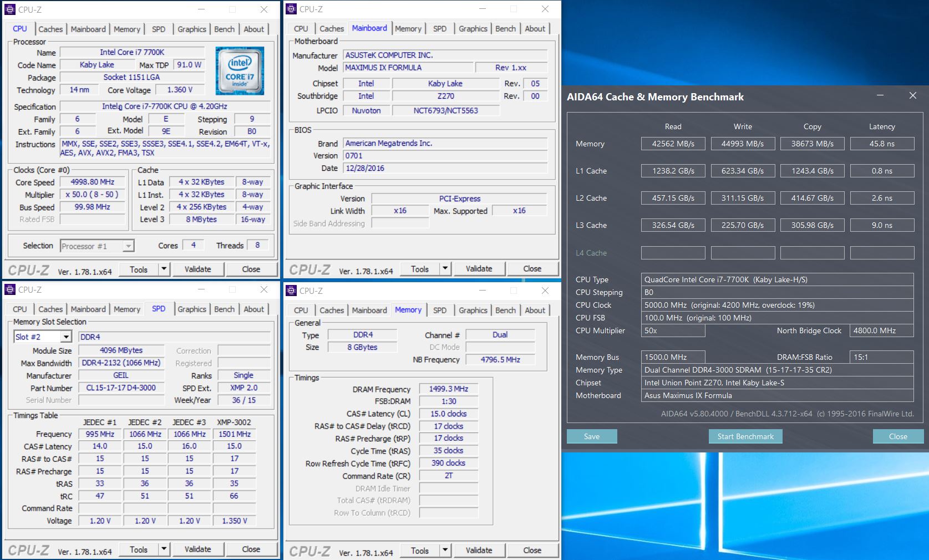Open Tools dropdown arrow in the Memory window
The height and width of the screenshot is (560, 929).
point(445,550)
